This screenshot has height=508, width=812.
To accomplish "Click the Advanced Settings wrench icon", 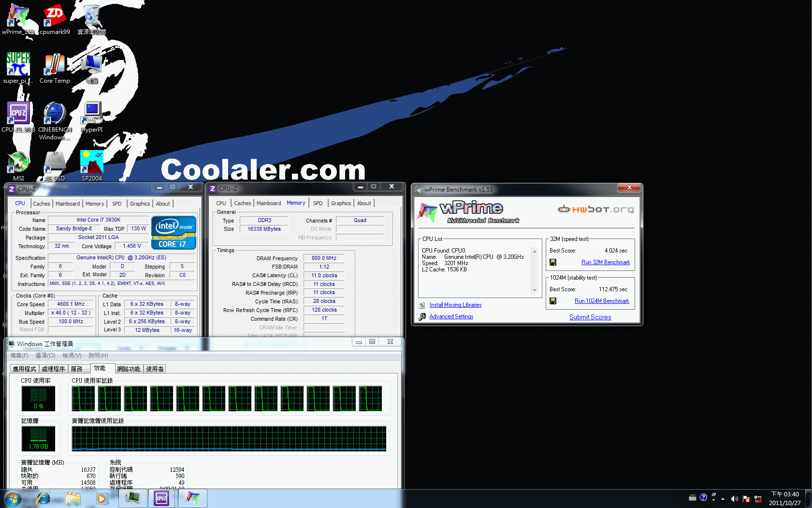I will point(422,316).
